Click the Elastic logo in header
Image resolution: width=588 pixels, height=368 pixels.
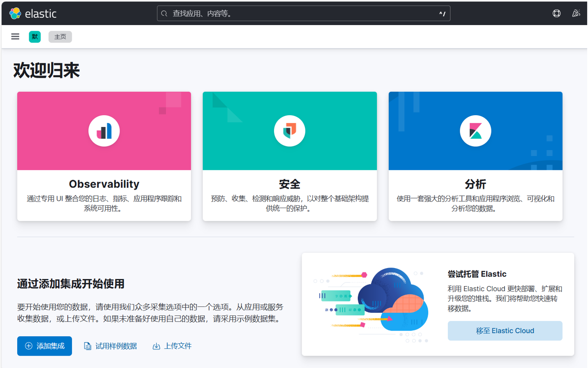coord(32,14)
